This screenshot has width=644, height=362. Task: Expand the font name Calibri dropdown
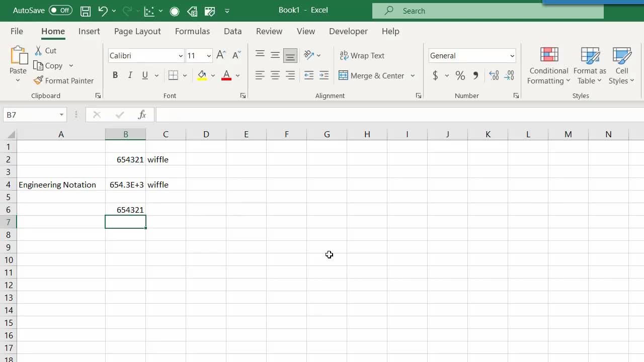(x=181, y=56)
